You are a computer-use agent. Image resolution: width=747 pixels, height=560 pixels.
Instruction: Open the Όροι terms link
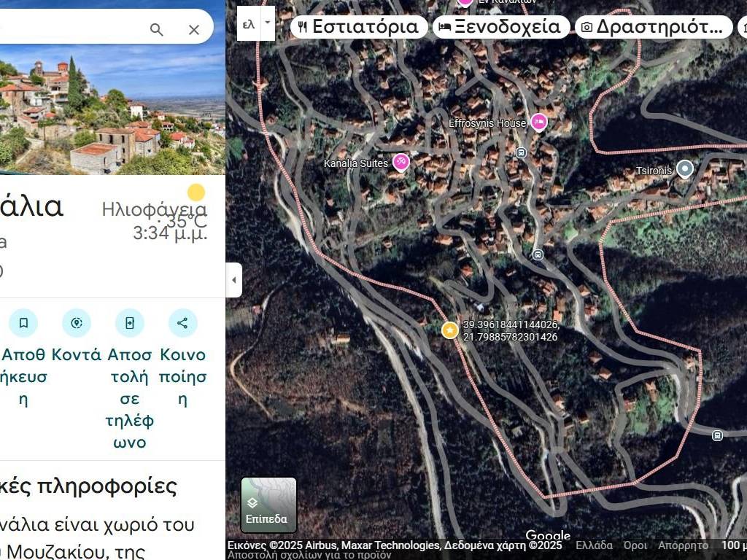(x=635, y=545)
